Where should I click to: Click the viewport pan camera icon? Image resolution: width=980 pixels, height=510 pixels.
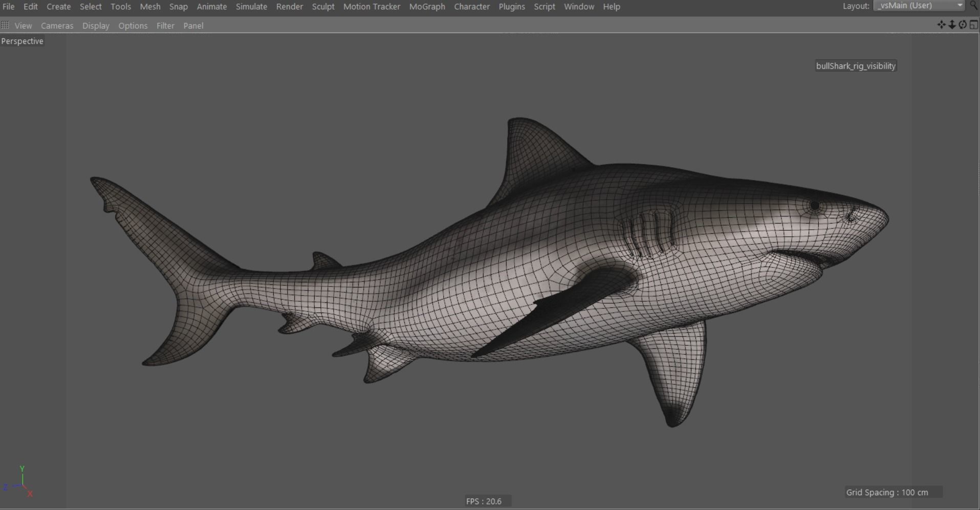click(x=941, y=25)
